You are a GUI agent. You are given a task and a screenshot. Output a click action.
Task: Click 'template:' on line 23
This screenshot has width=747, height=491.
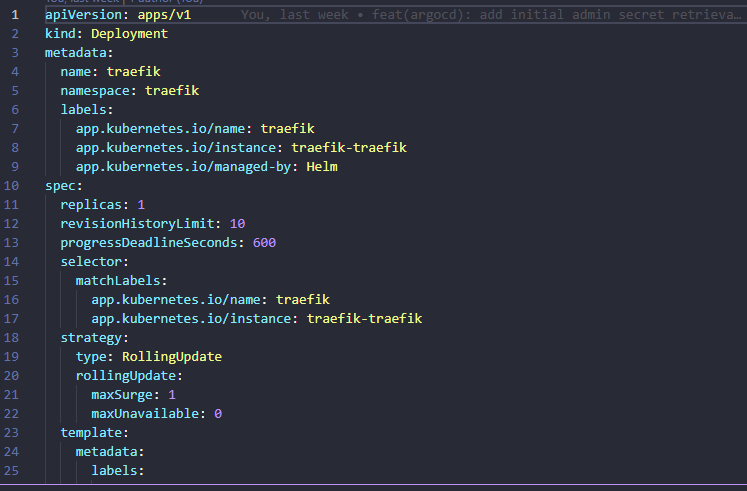click(x=94, y=432)
